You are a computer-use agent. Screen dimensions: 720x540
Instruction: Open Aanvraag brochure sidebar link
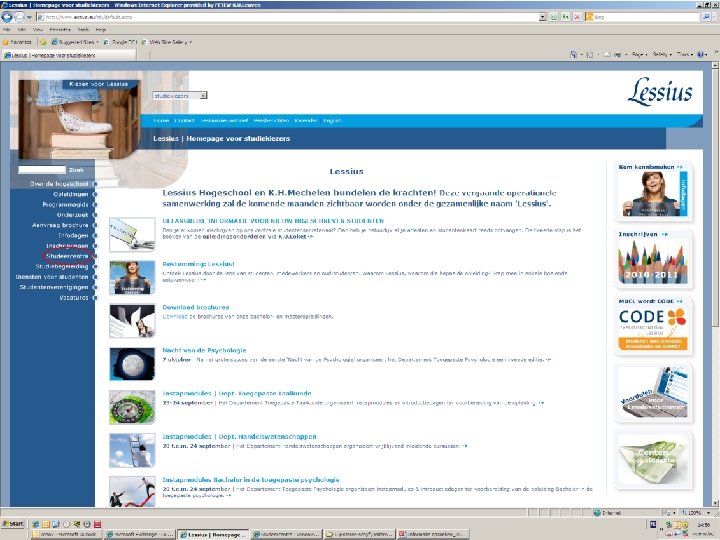tap(60, 225)
